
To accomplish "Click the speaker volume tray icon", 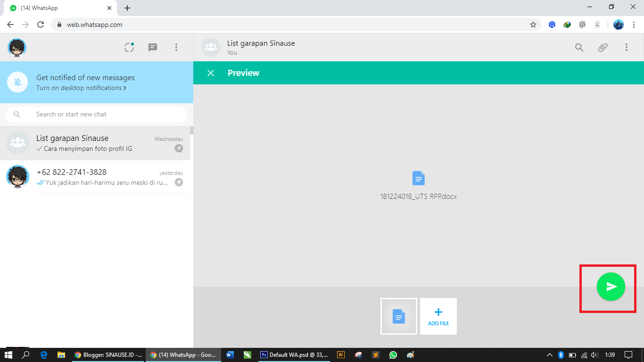I will pyautogui.click(x=594, y=355).
